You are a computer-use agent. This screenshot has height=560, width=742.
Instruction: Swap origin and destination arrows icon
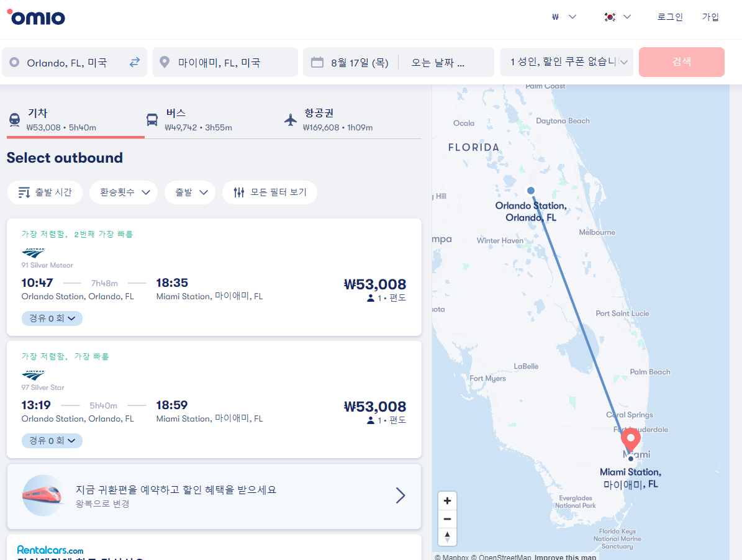[135, 62]
